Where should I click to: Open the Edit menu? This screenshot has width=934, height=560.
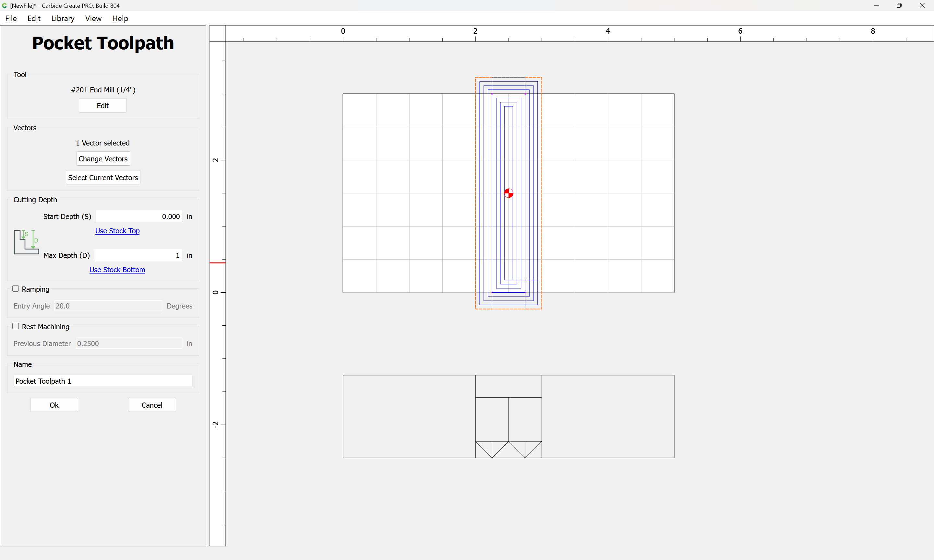(x=34, y=18)
